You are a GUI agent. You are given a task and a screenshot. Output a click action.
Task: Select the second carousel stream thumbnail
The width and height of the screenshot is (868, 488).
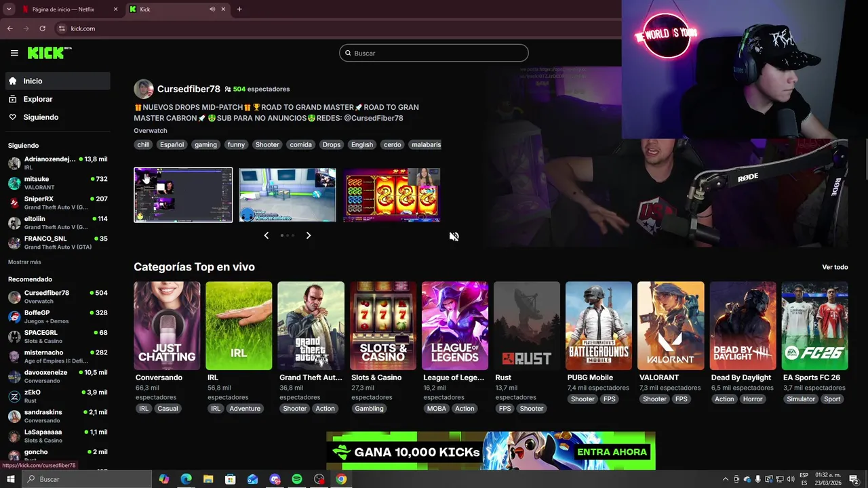coord(288,195)
